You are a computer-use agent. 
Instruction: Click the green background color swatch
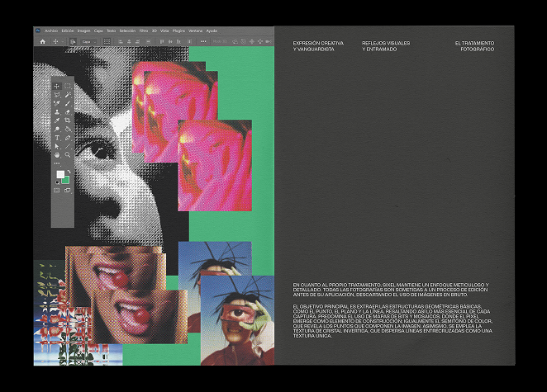click(65, 179)
